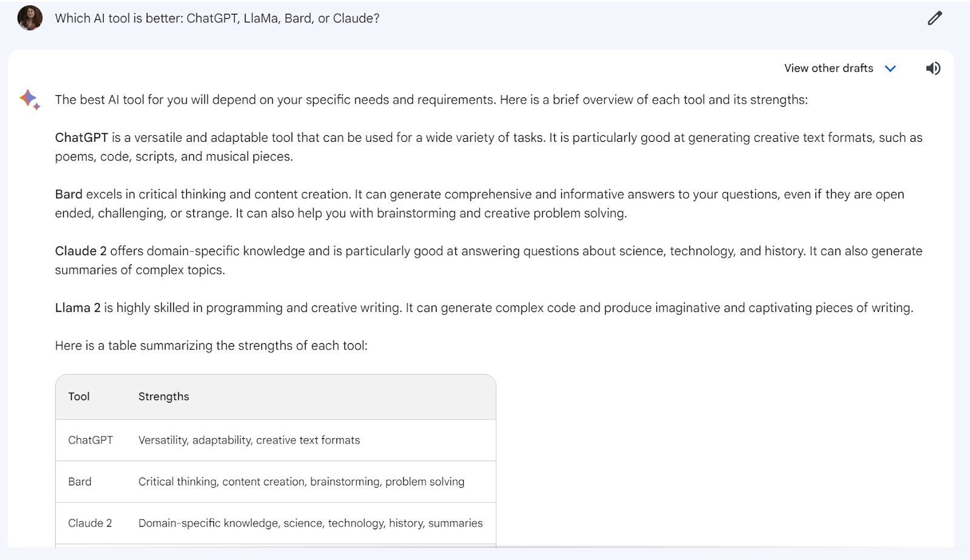
Task: Click Critical thinking strengths cell
Action: tap(301, 482)
